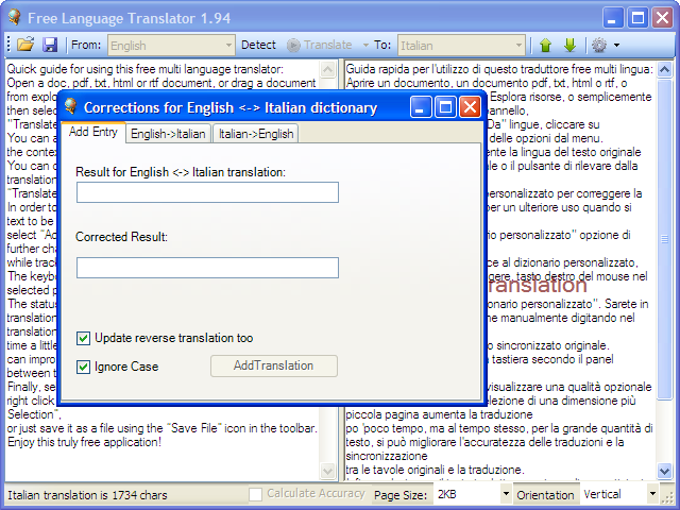Click the toolbar grip handle

[9, 45]
